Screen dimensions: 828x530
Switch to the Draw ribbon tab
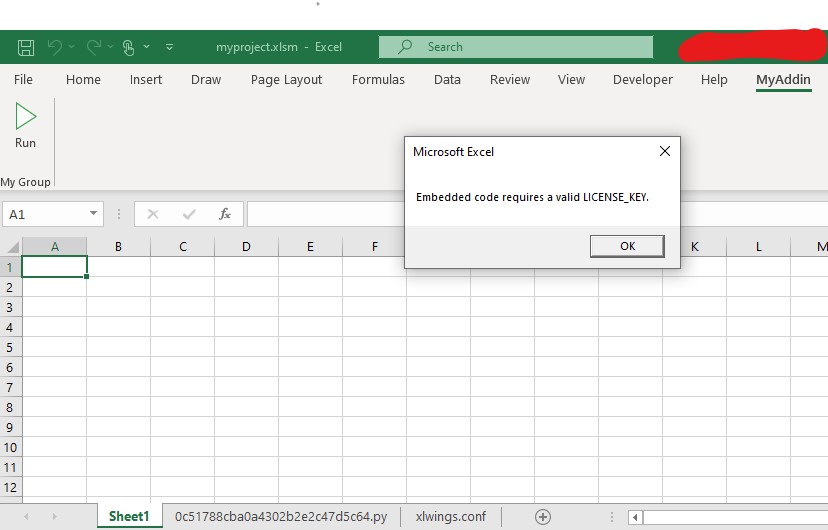tap(206, 80)
